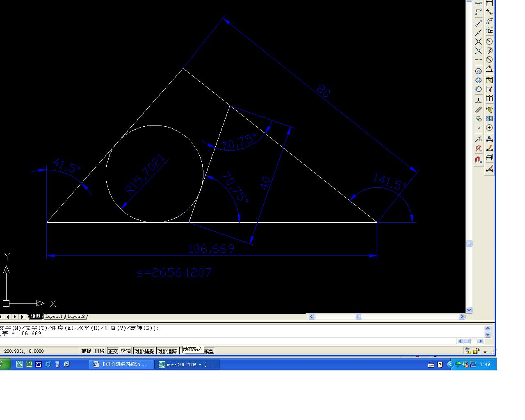Select the Jogged radius dimension tool
Image resolution: width=525 pixels, height=420 pixels.
tap(489, 50)
